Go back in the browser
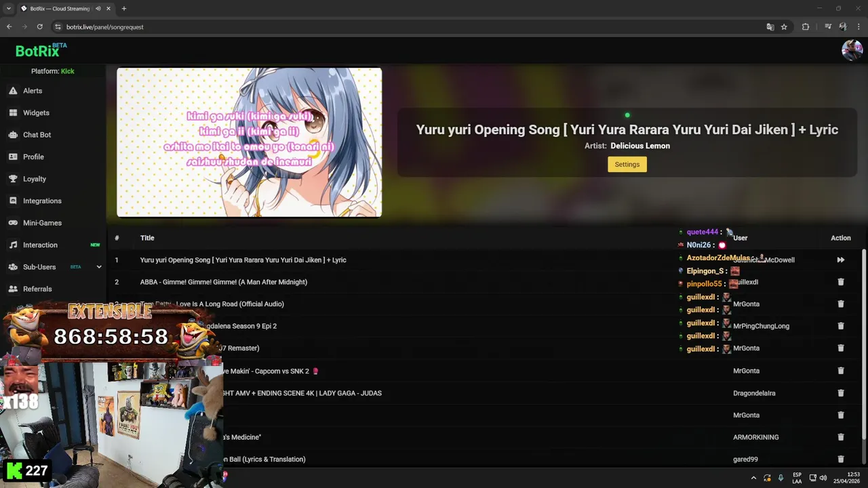The height and width of the screenshot is (488, 868). click(9, 26)
